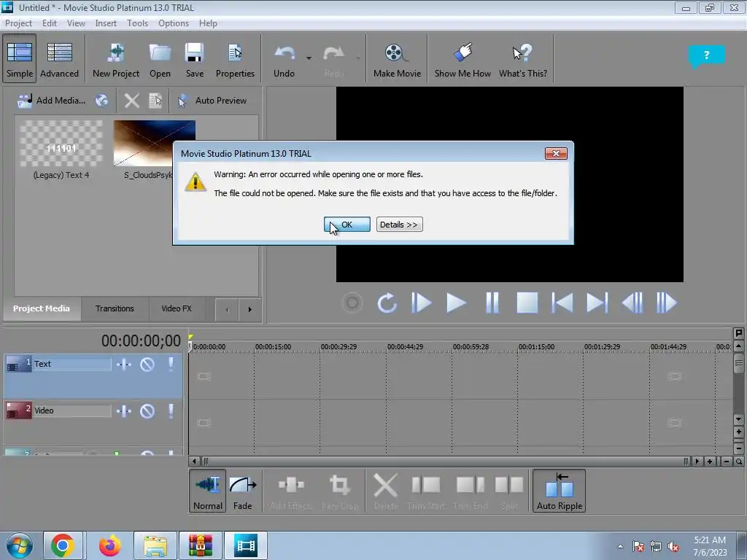Zoom out timeline with minus button
The width and height of the screenshot is (747, 560).
(727, 462)
